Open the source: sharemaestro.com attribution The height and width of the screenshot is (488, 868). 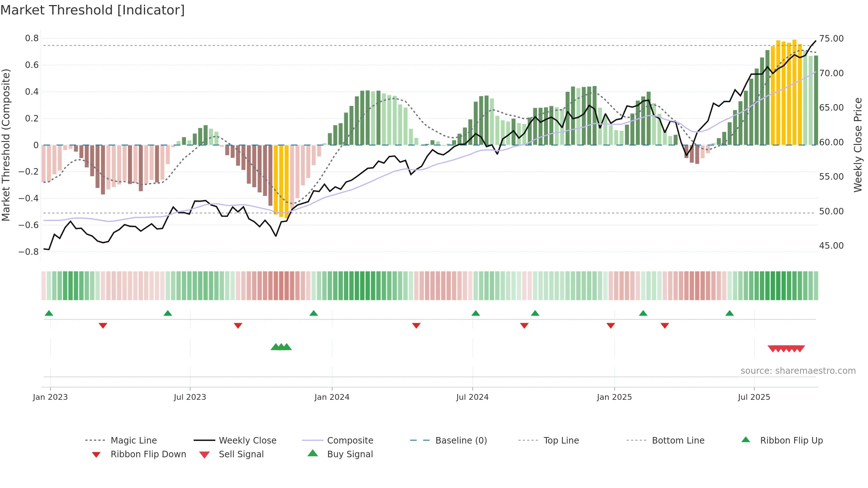798,371
